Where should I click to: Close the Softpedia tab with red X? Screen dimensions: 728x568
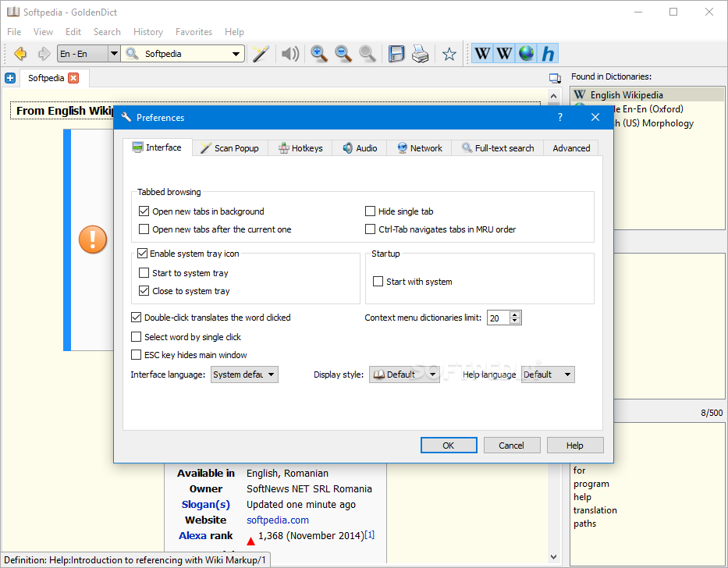(x=73, y=78)
